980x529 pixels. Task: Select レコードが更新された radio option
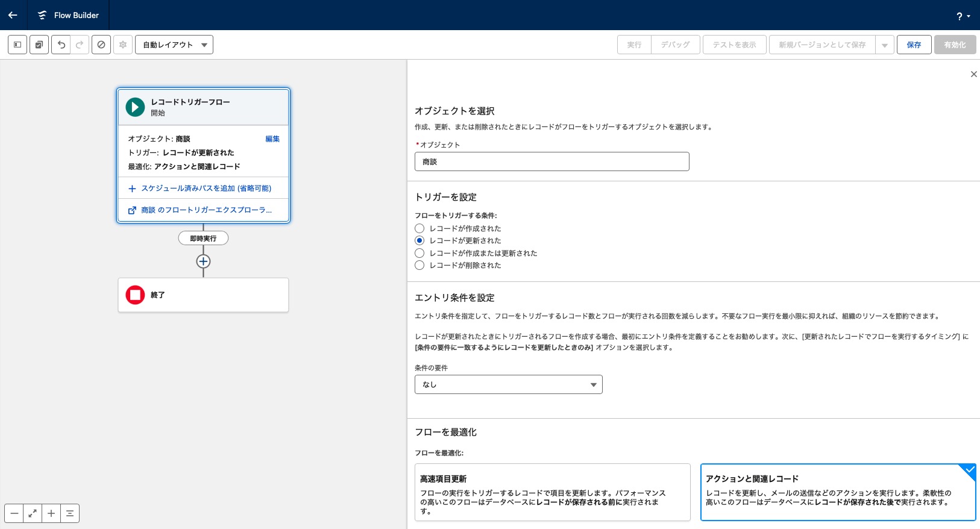pos(419,240)
